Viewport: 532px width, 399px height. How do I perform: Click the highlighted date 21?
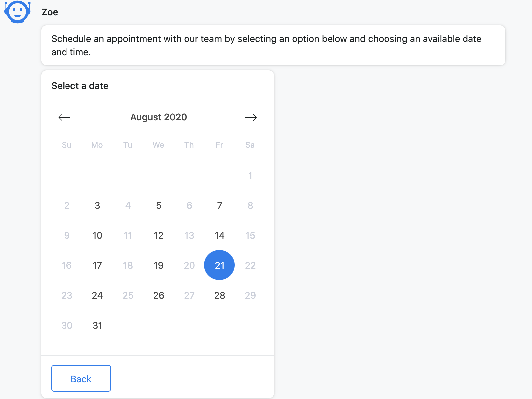(x=219, y=265)
